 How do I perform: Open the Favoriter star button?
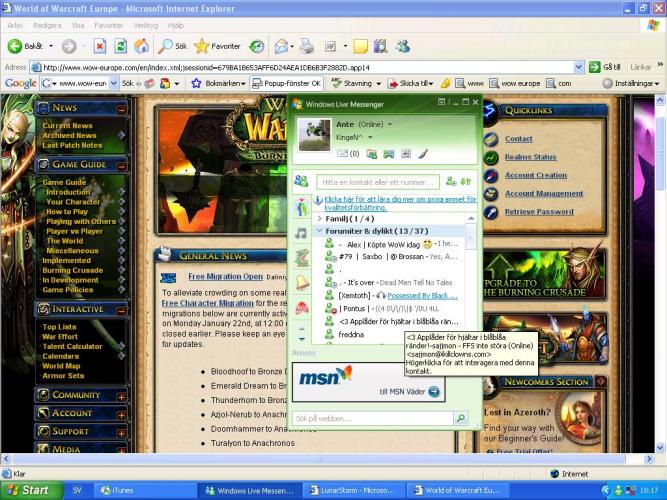pyautogui.click(x=217, y=46)
